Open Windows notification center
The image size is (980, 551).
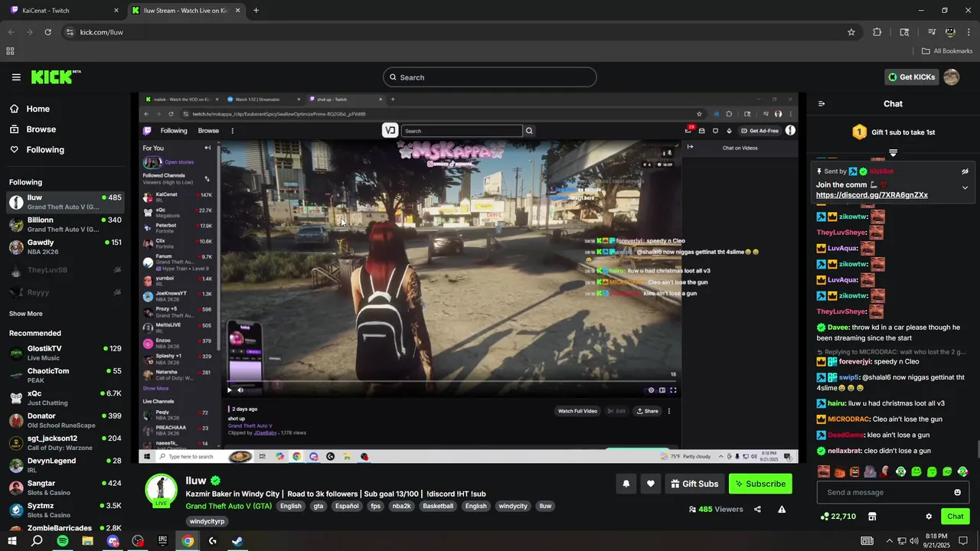pyautogui.click(x=963, y=541)
